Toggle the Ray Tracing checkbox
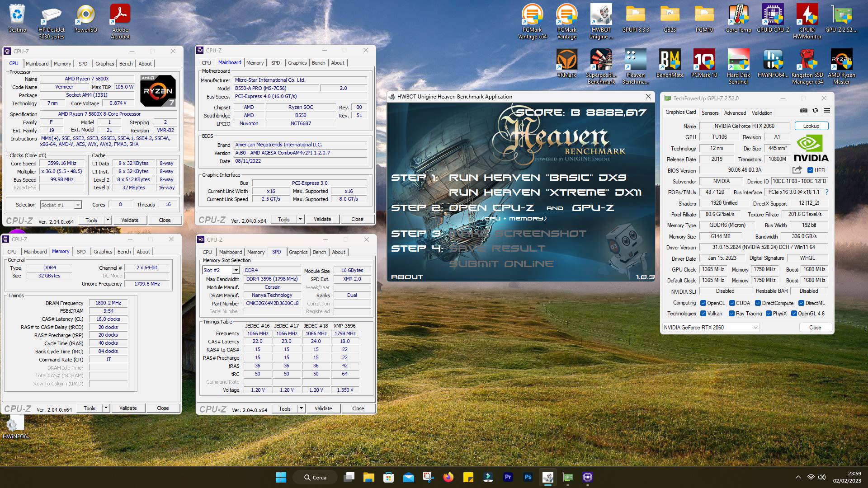868x488 pixels. (731, 314)
